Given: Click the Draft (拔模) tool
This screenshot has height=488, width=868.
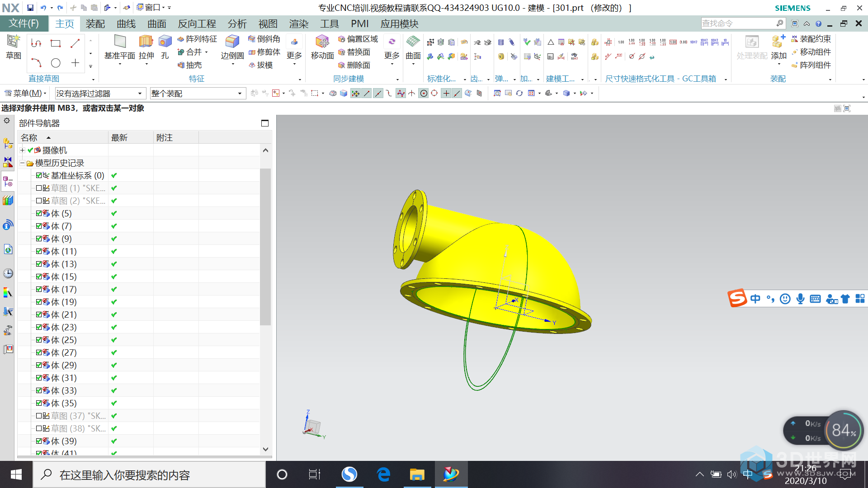Looking at the screenshot, I should click(260, 65).
